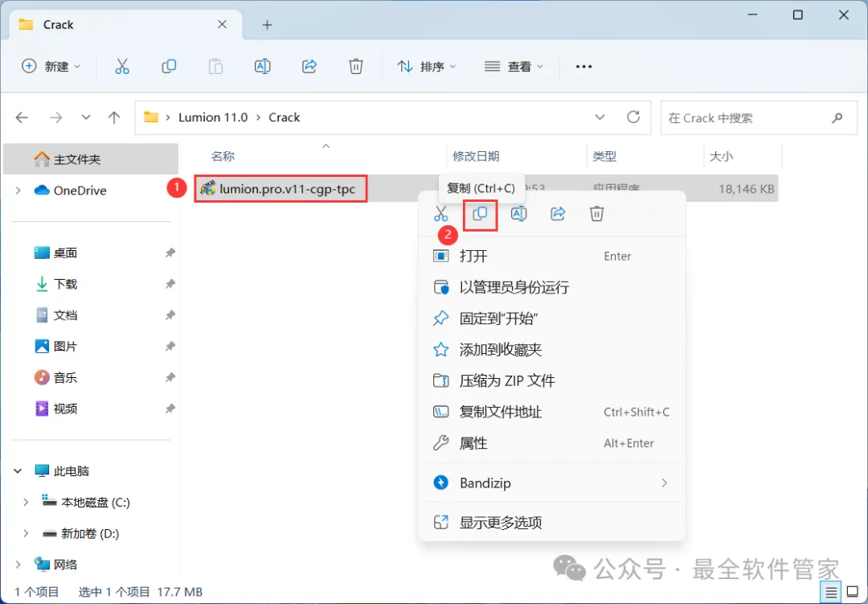
Task: Refresh the Crack folder view
Action: [x=633, y=117]
